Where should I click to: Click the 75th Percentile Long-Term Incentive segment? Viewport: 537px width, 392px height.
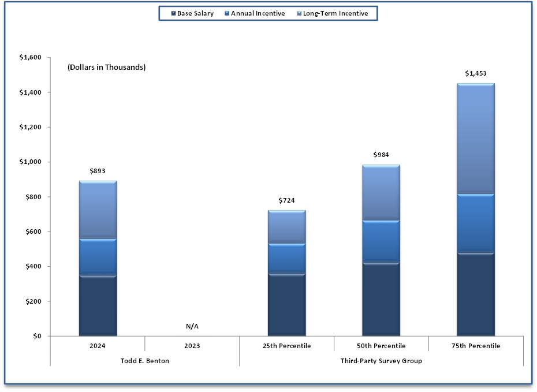click(x=476, y=139)
